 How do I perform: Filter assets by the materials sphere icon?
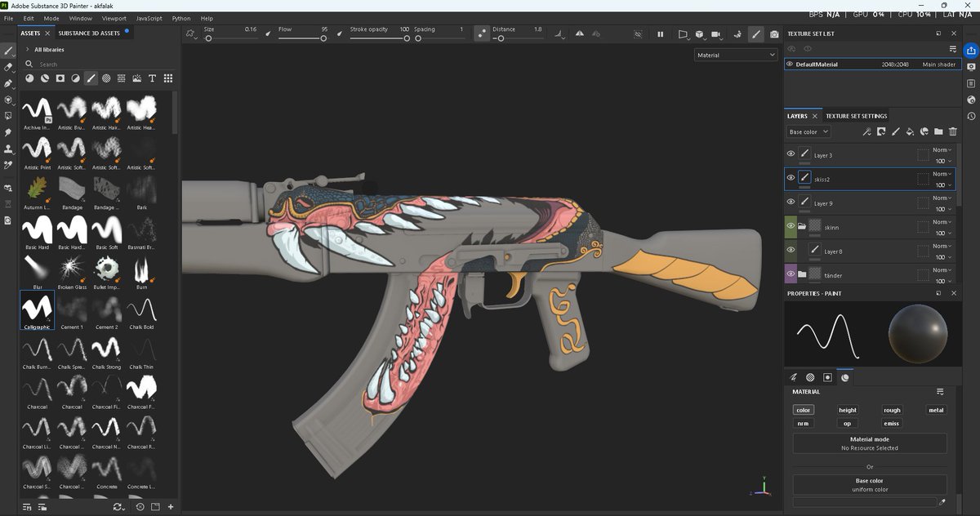[x=29, y=78]
